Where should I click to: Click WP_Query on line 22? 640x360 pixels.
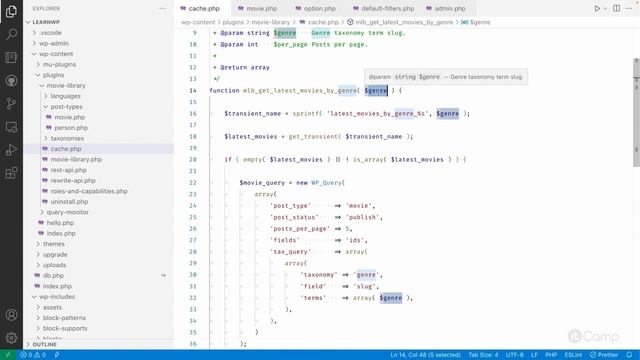[326, 183]
